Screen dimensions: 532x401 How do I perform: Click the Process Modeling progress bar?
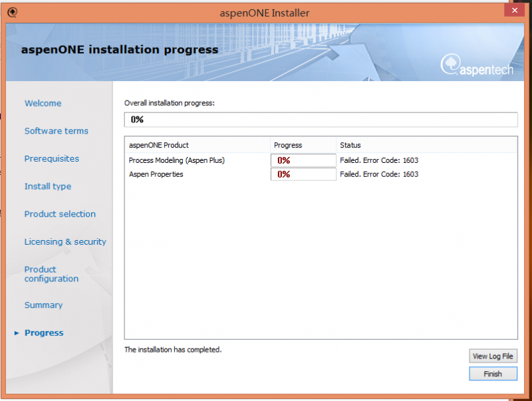pos(303,160)
